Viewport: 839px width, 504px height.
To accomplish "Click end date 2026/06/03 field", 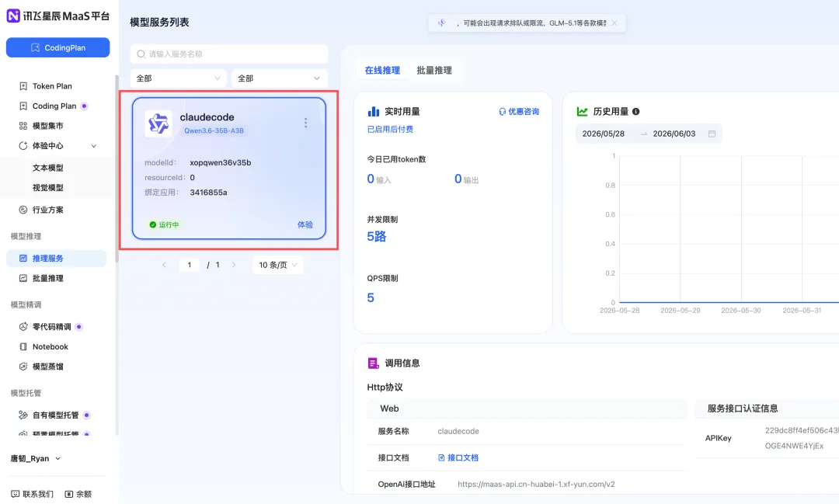I will pyautogui.click(x=674, y=134).
